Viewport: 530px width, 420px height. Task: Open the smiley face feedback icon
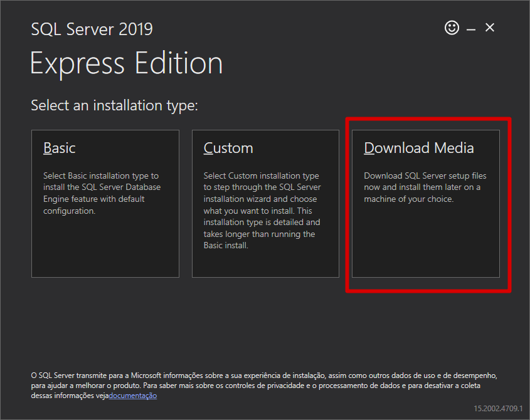[x=452, y=28]
